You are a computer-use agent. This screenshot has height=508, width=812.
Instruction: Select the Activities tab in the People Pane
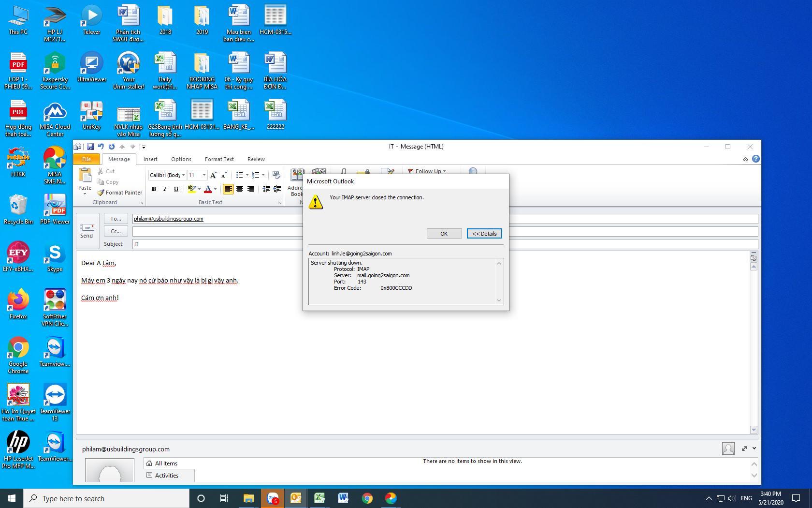coord(169,476)
